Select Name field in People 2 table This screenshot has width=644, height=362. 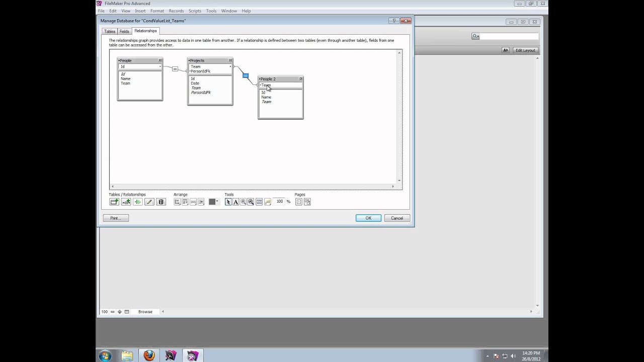(266, 97)
